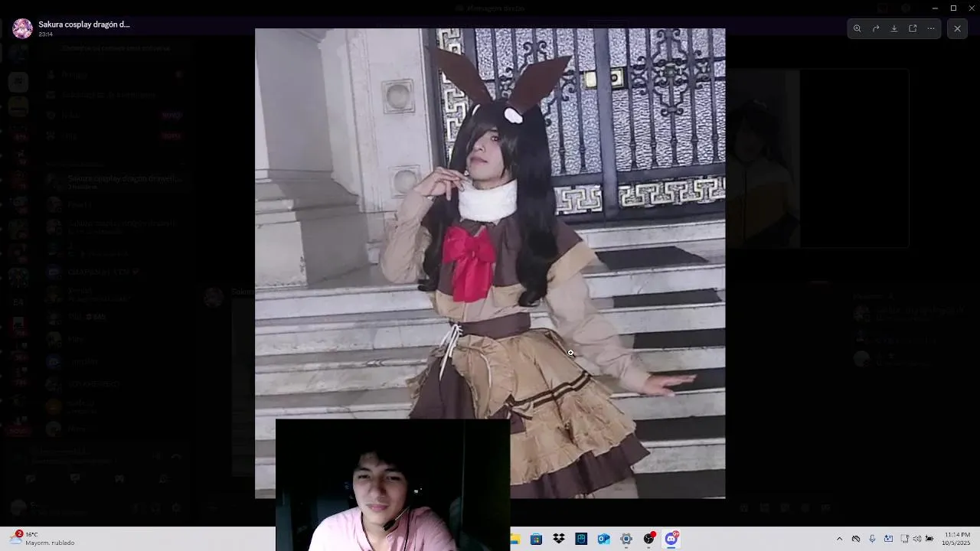Switch to OBS Studio in taskbar
This screenshot has width=980, height=551.
649,539
